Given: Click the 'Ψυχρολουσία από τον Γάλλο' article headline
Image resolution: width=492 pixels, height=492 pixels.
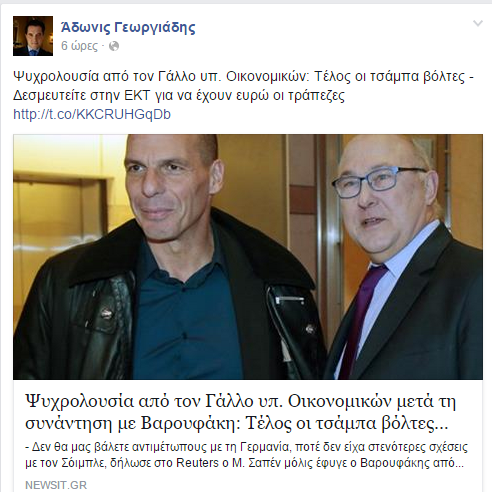Looking at the screenshot, I should [241, 412].
